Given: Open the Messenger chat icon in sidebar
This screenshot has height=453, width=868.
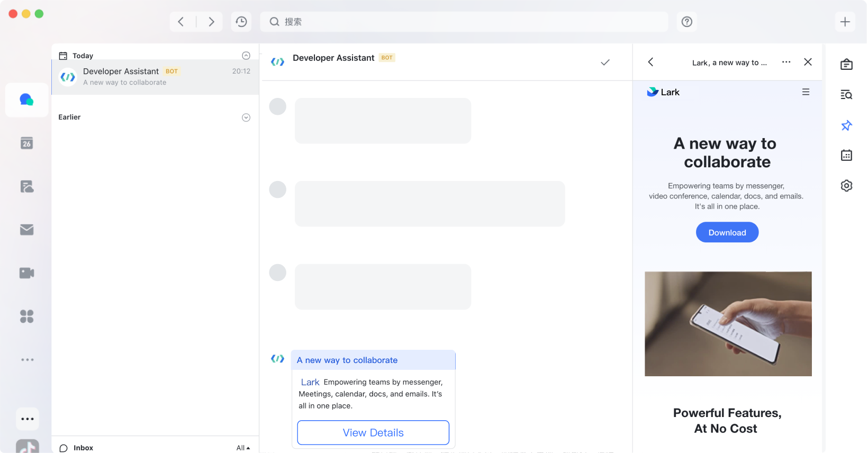Looking at the screenshot, I should pyautogui.click(x=26, y=99).
